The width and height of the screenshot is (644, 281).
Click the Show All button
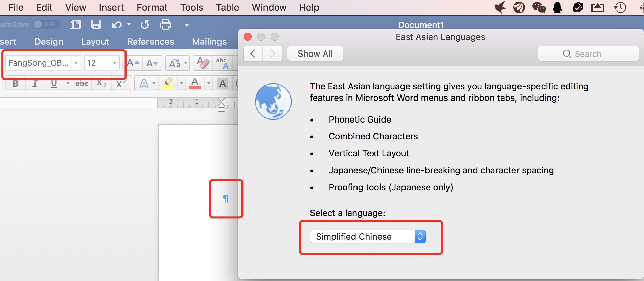click(x=315, y=53)
